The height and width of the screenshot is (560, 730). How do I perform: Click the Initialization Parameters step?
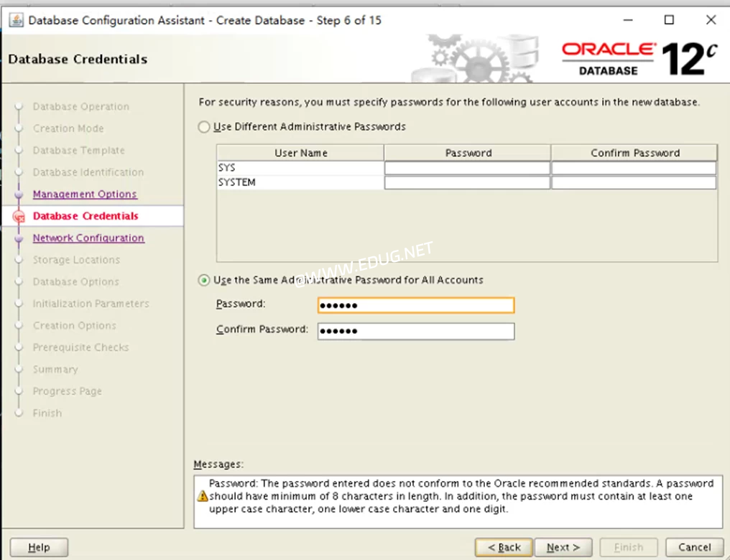(x=91, y=303)
